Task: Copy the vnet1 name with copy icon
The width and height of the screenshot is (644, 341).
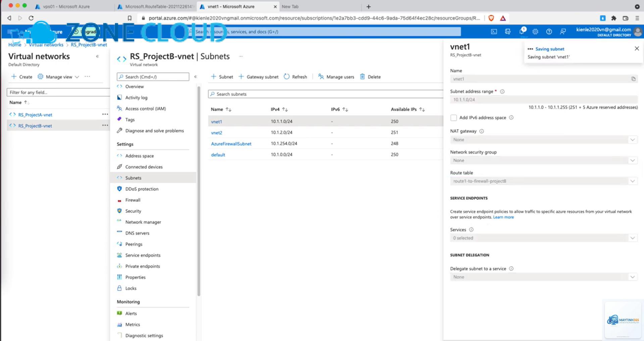Action: [x=633, y=79]
